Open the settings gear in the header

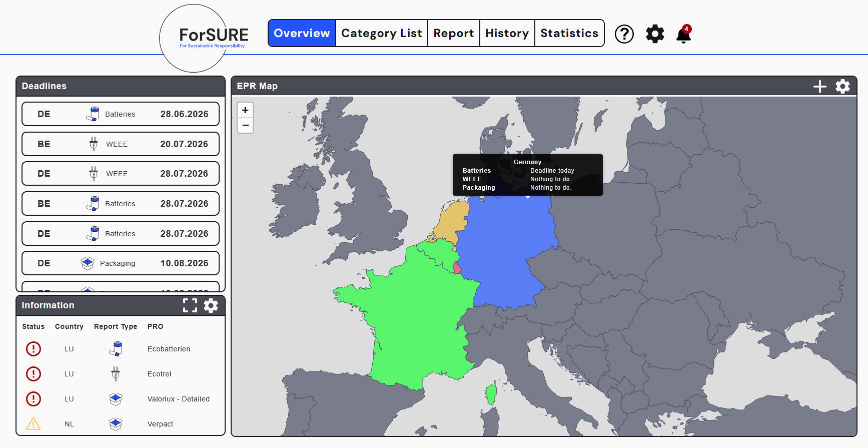pos(655,34)
